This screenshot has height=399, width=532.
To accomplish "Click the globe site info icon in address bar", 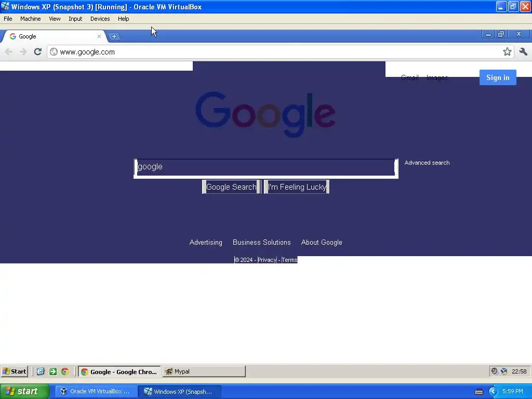I will 54,51.
